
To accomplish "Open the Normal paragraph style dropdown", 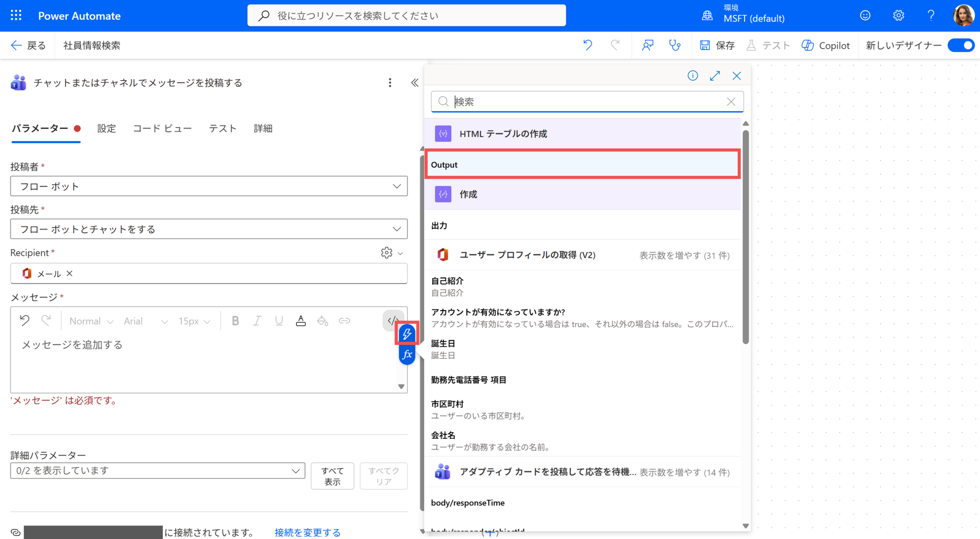I will click(91, 321).
